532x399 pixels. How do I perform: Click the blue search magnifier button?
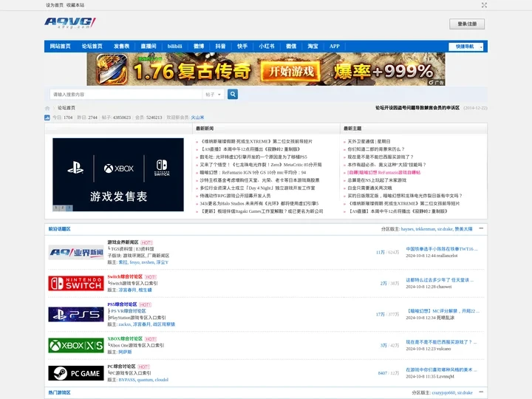[x=233, y=94]
